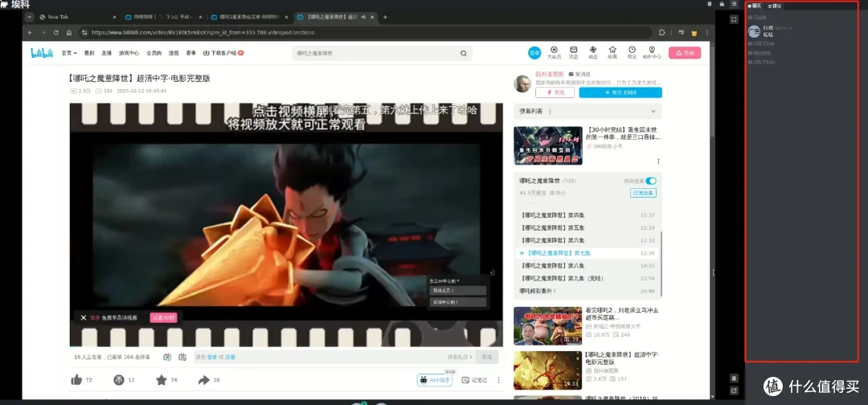This screenshot has width=868, height=405.
Task: Click the uploader avatar
Action: click(522, 84)
